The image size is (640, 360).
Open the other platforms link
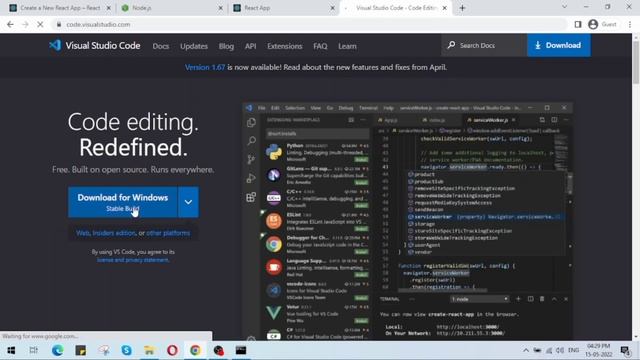[168, 233]
